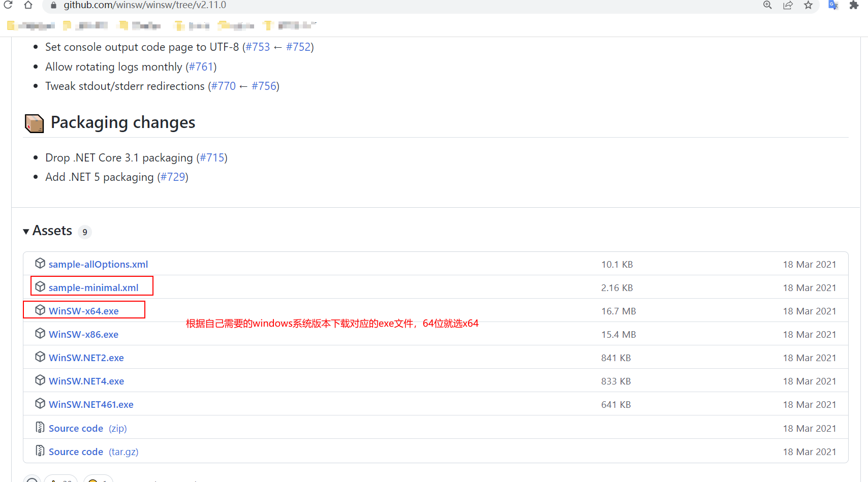Click the file icon next to Source code (zip)
868x482 pixels.
[x=40, y=427]
